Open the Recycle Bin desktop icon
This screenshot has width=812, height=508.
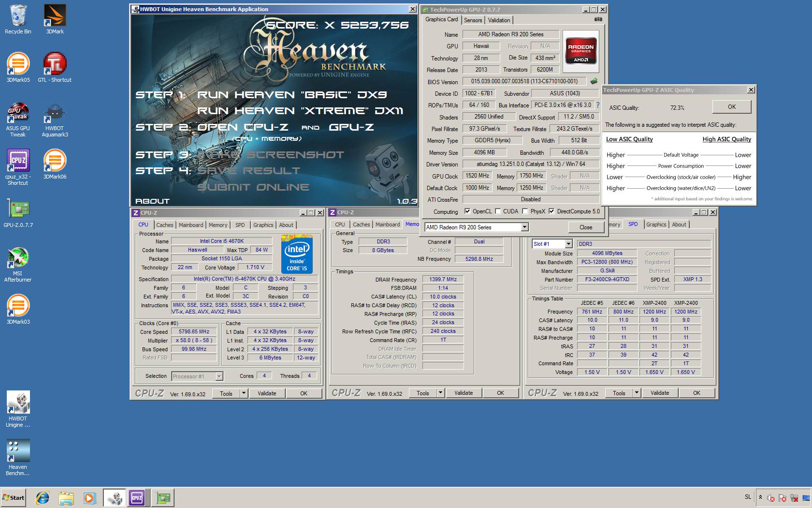click(x=18, y=19)
